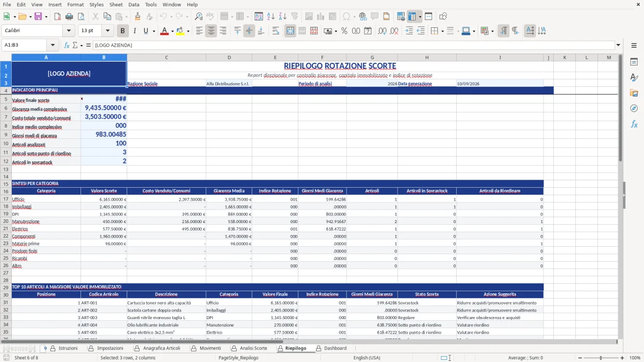Click the Clone formatting paintbrush

coord(137,17)
